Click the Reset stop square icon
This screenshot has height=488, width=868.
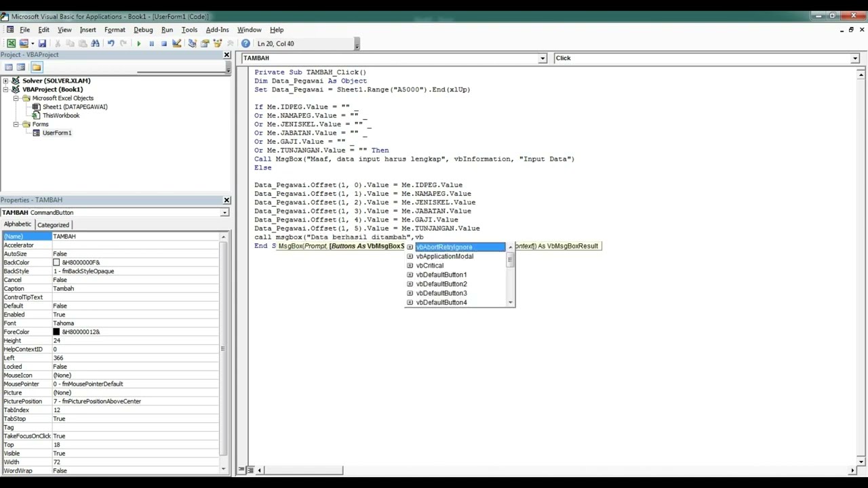(163, 43)
